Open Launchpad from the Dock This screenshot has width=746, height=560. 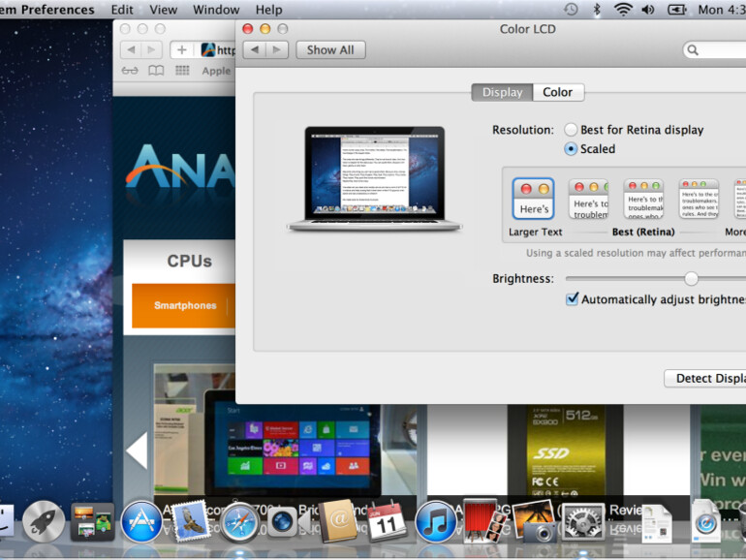coord(44,522)
